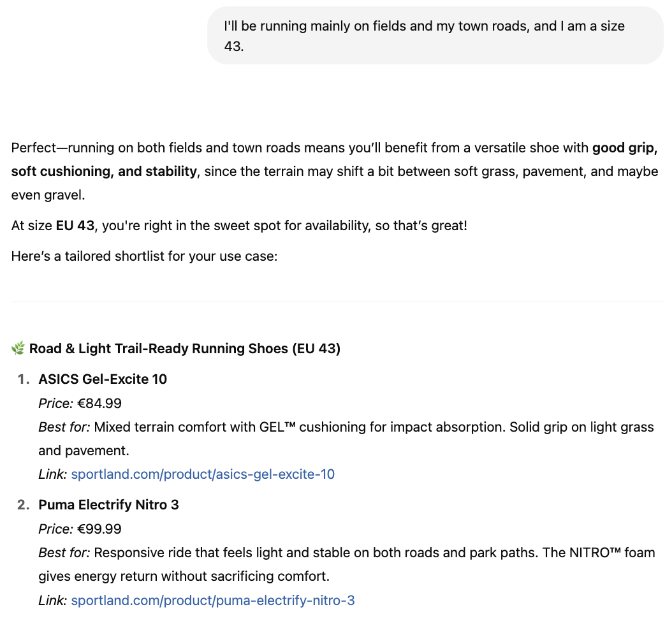
Task: Click the bold 'good grip' text
Action: pos(624,148)
